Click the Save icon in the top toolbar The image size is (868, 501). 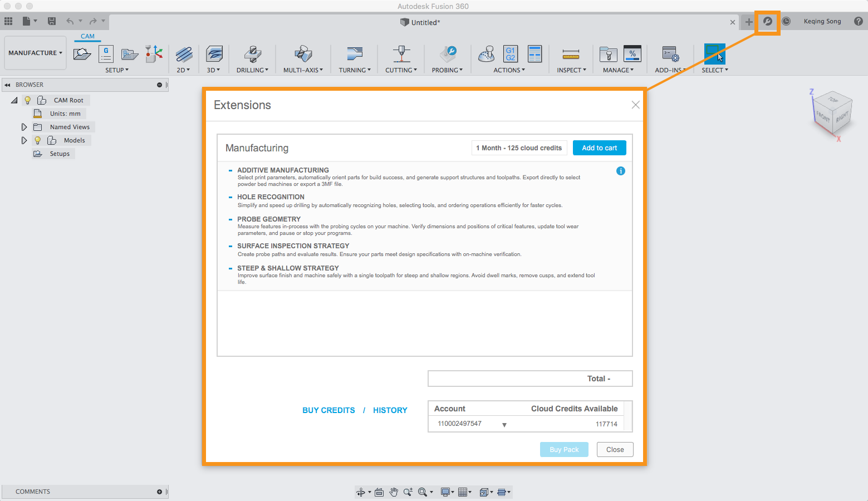tap(52, 21)
